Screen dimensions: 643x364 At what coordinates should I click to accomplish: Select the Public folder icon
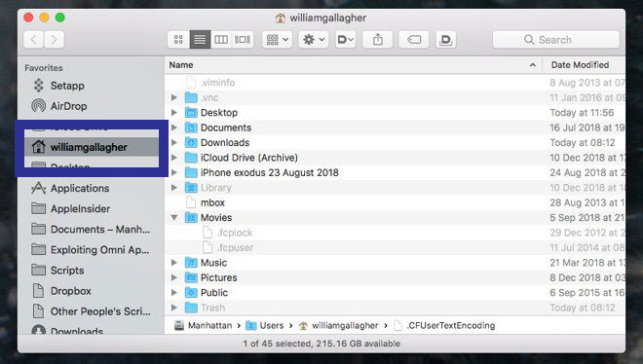(x=191, y=292)
